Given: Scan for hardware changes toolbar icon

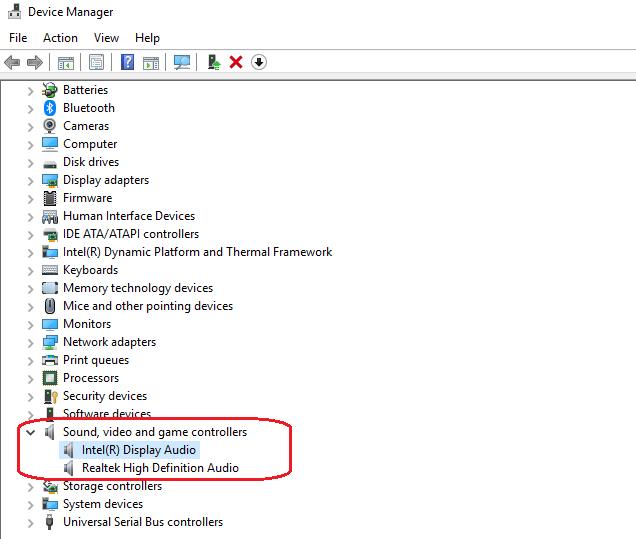Looking at the screenshot, I should click(x=181, y=63).
